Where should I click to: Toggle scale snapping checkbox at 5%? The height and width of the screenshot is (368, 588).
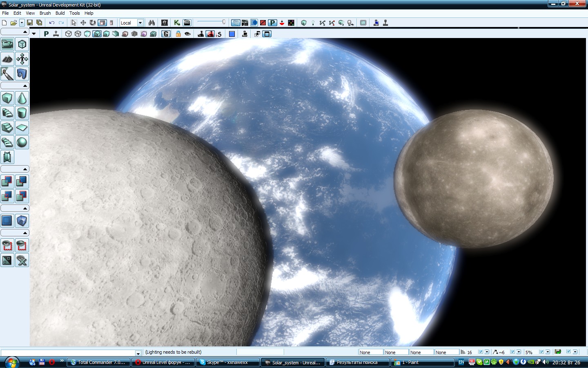click(x=541, y=352)
